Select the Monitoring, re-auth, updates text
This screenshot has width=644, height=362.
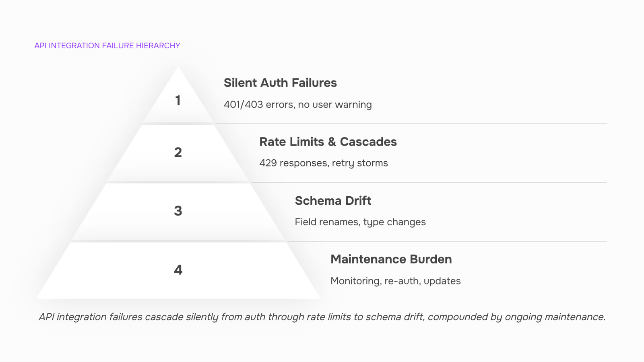tap(396, 281)
